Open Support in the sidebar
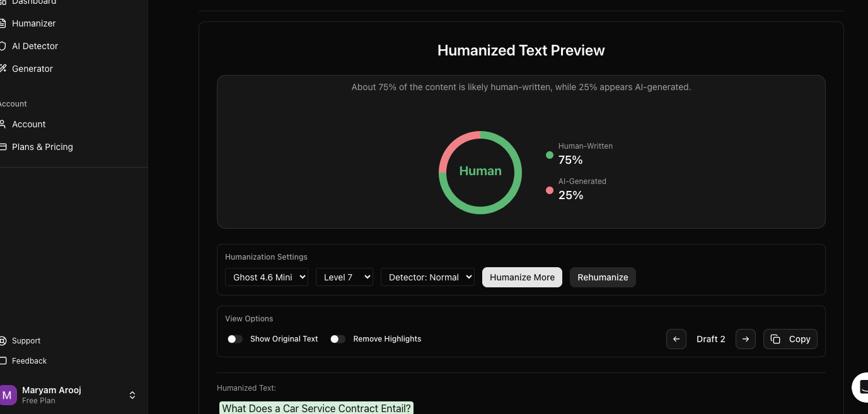Image resolution: width=868 pixels, height=414 pixels. coord(26,341)
